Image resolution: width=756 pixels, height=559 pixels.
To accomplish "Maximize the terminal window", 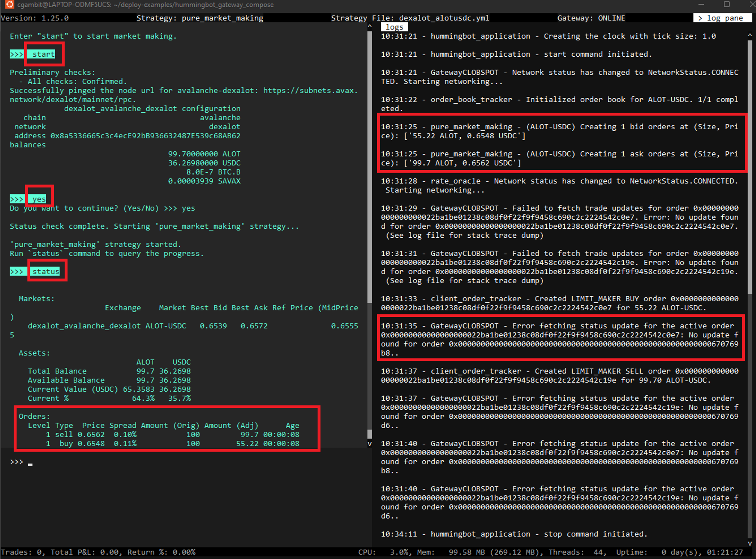I will point(727,5).
